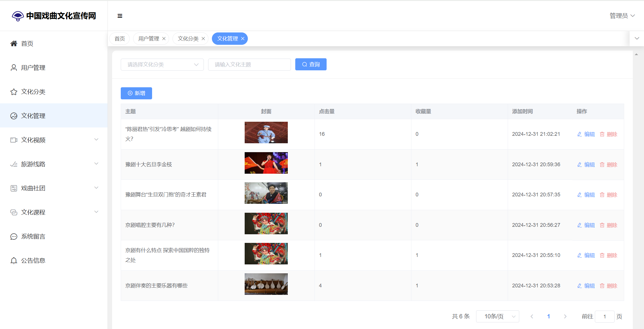Click the 京剧伴奏的主要乐器 cover thumbnail
This screenshot has width=644, height=329.
pos(266,284)
